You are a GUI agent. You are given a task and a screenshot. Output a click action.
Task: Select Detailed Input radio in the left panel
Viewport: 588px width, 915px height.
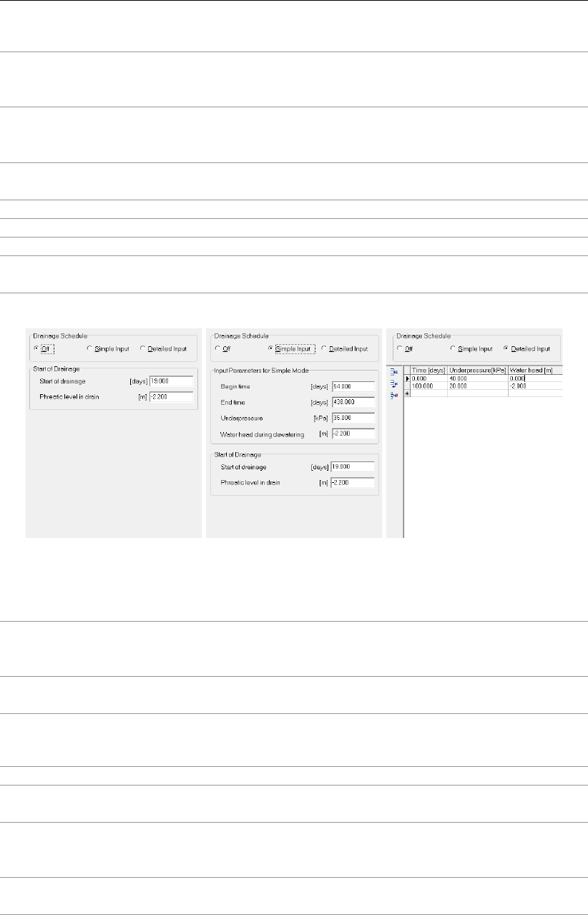(x=142, y=348)
